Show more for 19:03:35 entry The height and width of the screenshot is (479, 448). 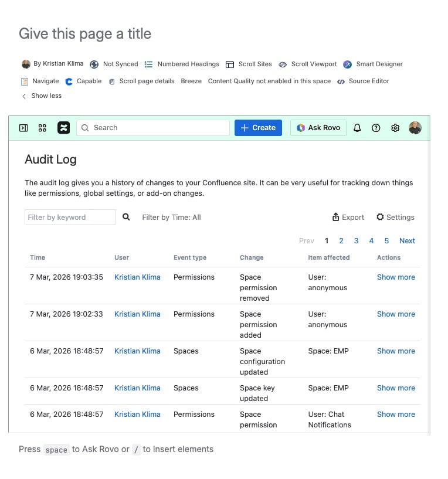(396, 277)
